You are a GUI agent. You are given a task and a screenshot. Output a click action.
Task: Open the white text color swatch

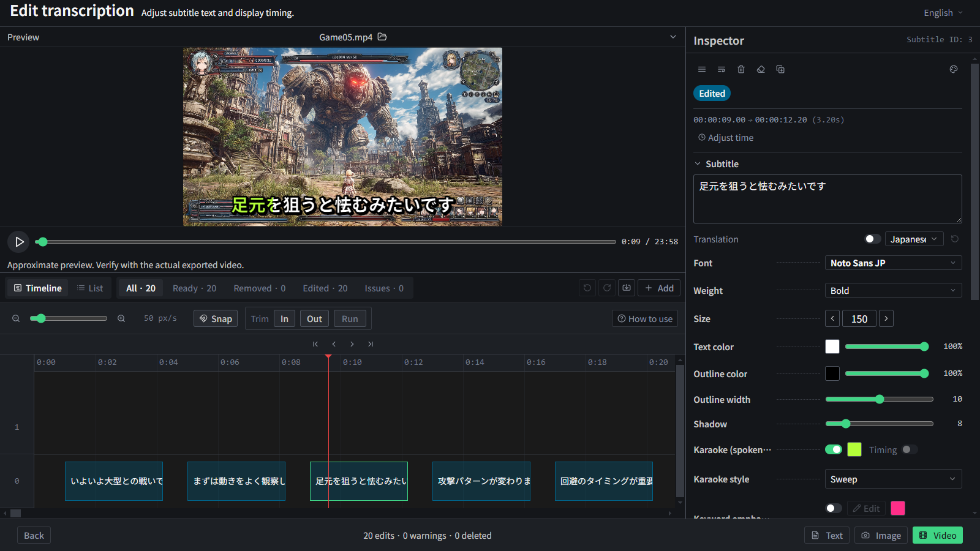coord(832,347)
